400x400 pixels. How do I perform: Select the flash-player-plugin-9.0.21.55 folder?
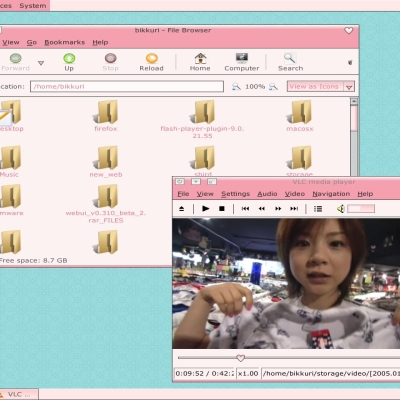202,119
